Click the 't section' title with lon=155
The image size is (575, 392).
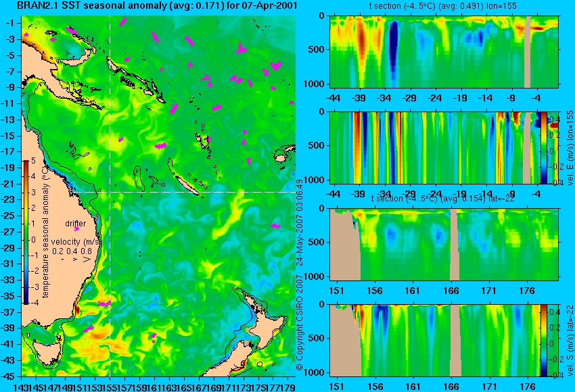click(443, 6)
